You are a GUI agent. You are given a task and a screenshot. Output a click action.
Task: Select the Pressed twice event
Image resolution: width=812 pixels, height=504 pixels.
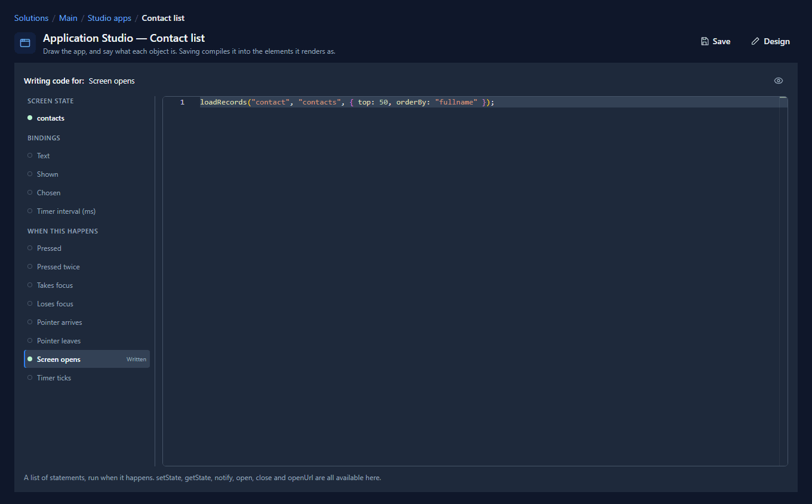click(87, 267)
